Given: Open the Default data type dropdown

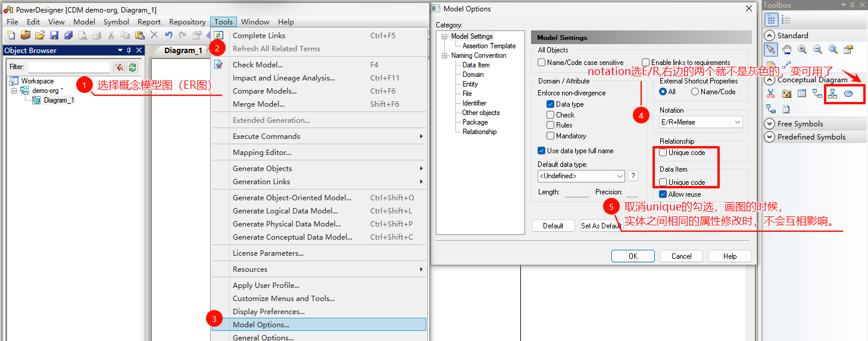Looking at the screenshot, I should [620, 176].
